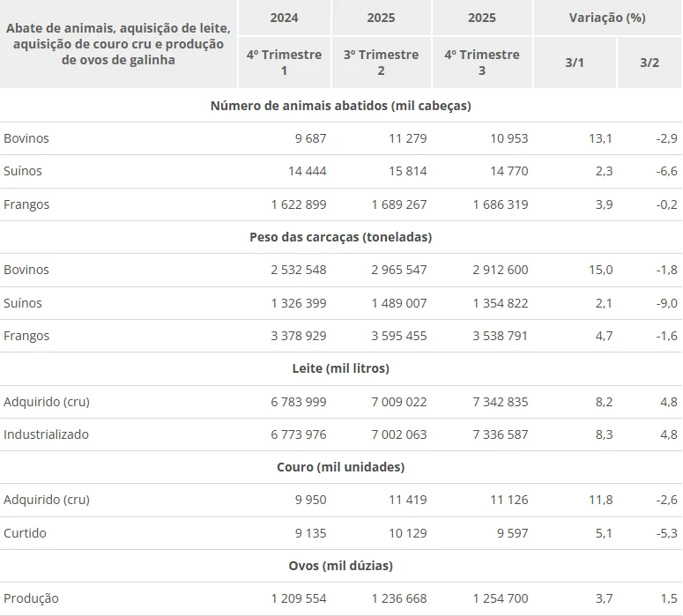Select the "Couro (mil unidades)" section heading
683x616 pixels.
click(x=340, y=467)
